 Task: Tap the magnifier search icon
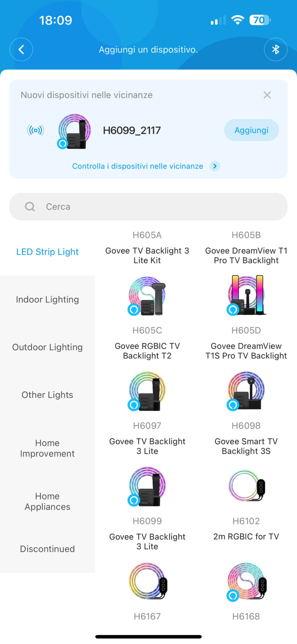[x=30, y=207]
